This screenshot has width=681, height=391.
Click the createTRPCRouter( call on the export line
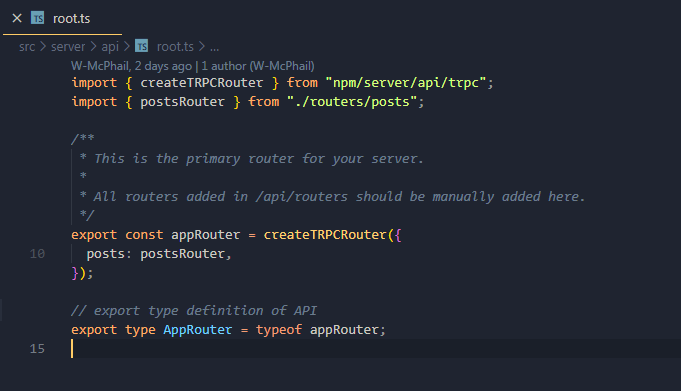(x=329, y=235)
